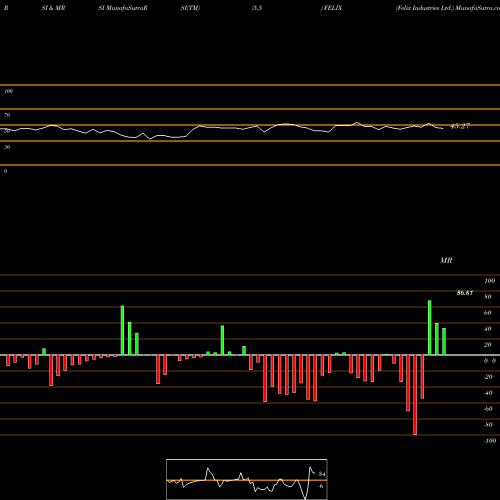
Task: Click the longest red MR bar reaching -100
Action: (x=415, y=395)
